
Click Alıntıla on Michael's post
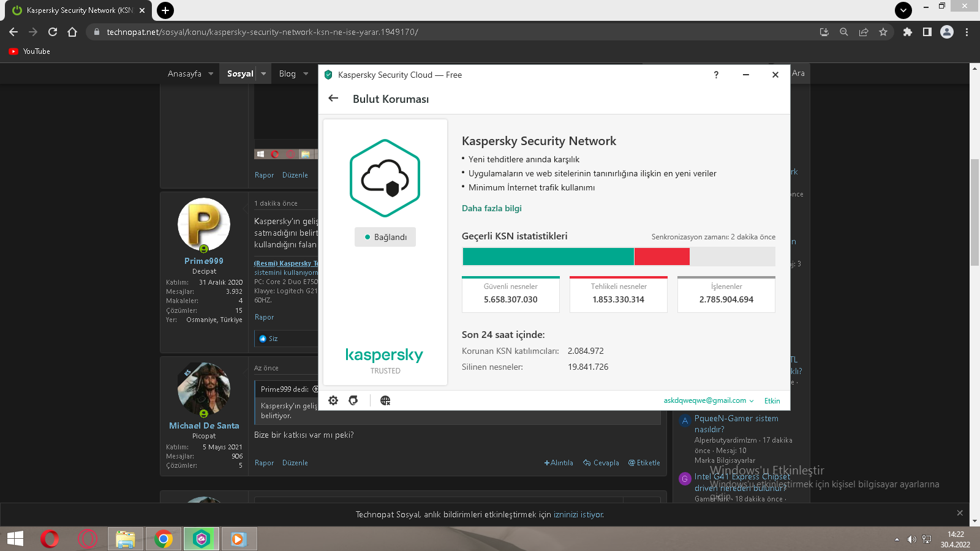tap(559, 463)
